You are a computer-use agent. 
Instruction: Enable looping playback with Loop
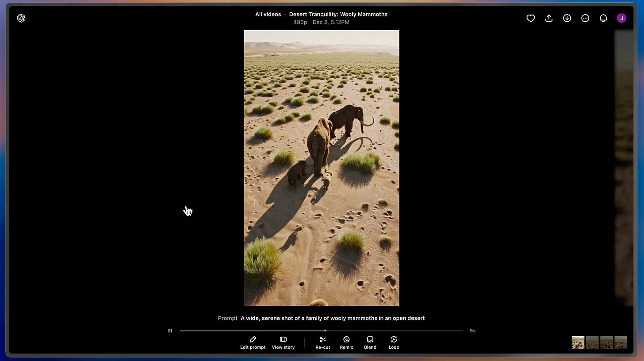394,342
